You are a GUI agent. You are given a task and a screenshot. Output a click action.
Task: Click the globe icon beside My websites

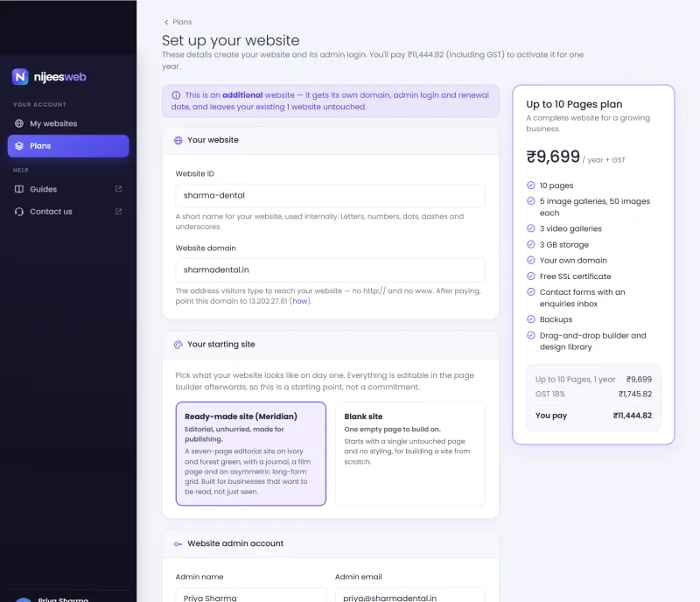click(x=19, y=123)
